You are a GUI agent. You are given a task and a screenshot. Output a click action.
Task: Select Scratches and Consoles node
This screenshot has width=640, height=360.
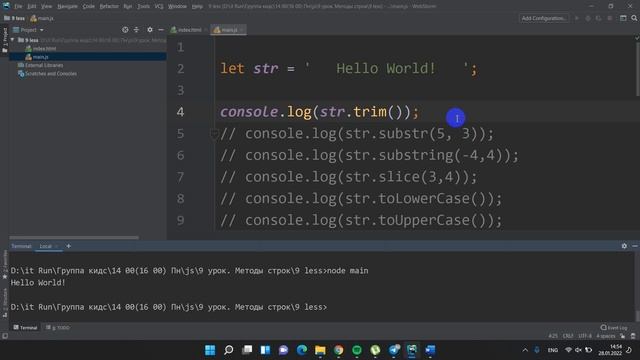pos(47,74)
